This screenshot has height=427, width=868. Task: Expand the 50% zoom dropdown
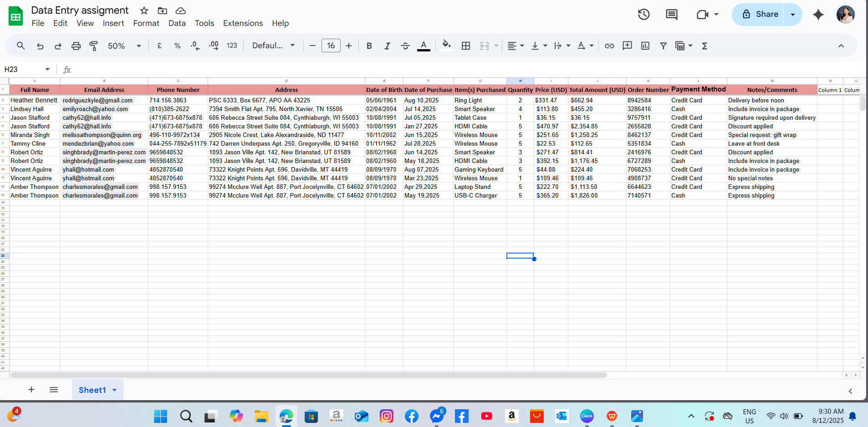click(x=124, y=46)
